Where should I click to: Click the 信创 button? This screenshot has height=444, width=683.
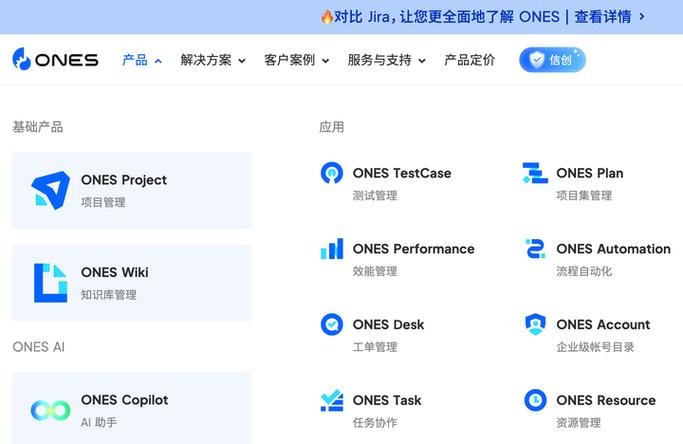click(552, 60)
